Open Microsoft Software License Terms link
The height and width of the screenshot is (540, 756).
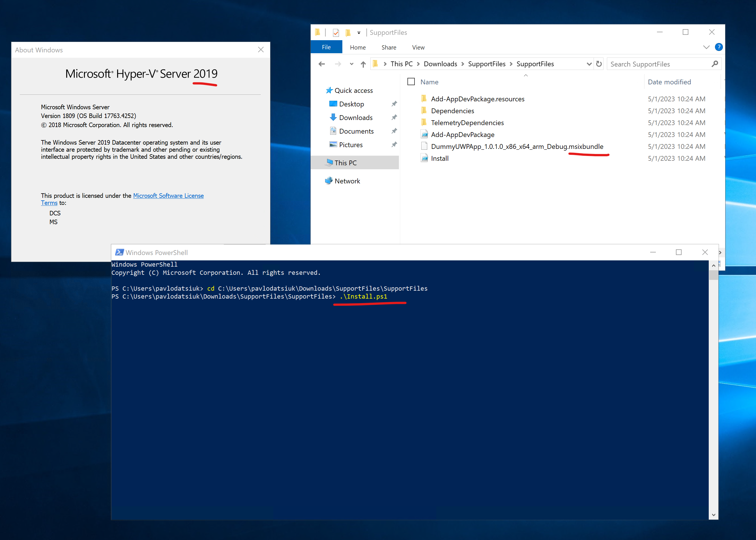(168, 196)
